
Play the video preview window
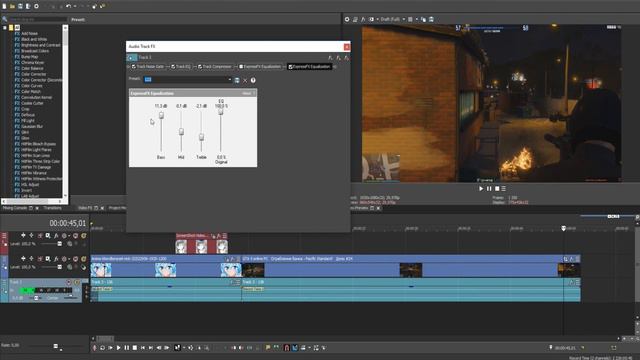pos(481,189)
